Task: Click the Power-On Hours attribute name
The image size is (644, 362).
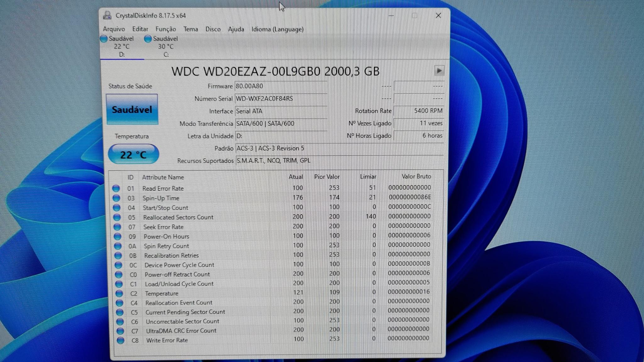Action: (x=166, y=236)
